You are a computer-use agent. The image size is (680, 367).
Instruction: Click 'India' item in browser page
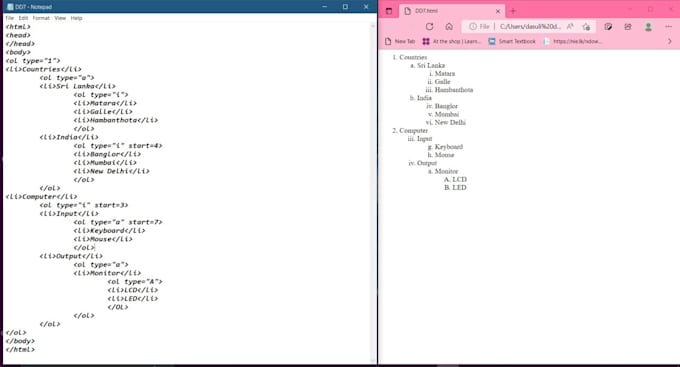coord(424,98)
